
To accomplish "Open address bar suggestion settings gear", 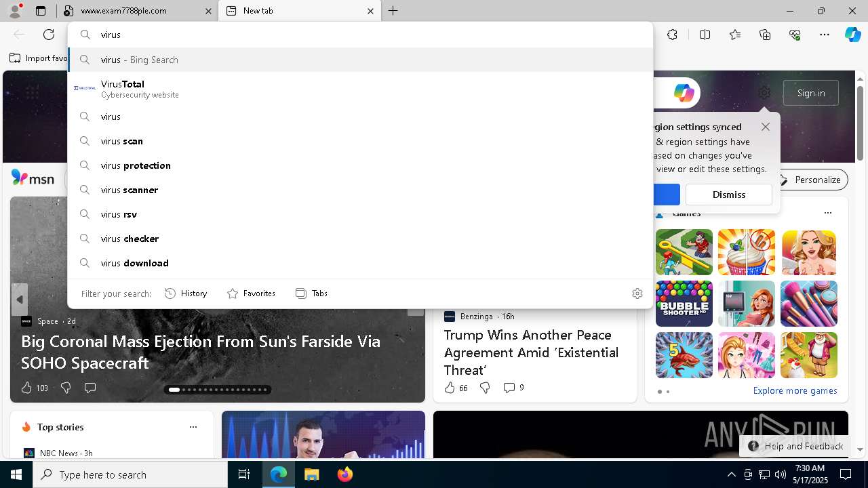I will pos(637,293).
